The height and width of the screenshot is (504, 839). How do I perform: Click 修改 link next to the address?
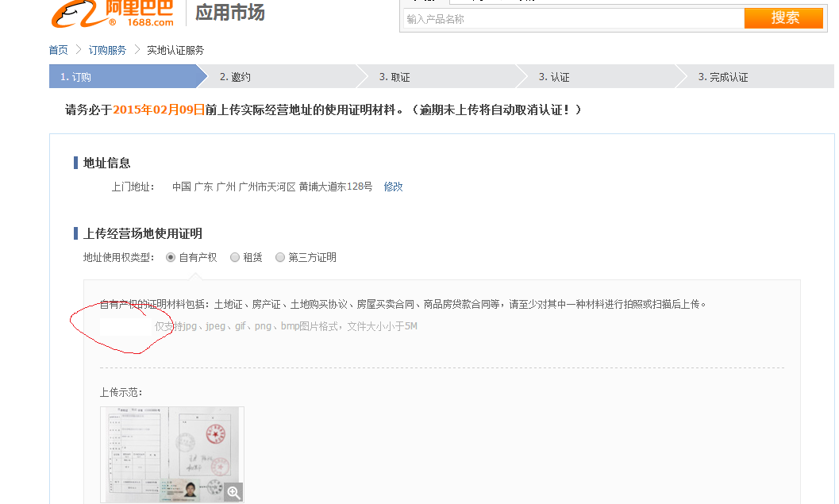[393, 187]
